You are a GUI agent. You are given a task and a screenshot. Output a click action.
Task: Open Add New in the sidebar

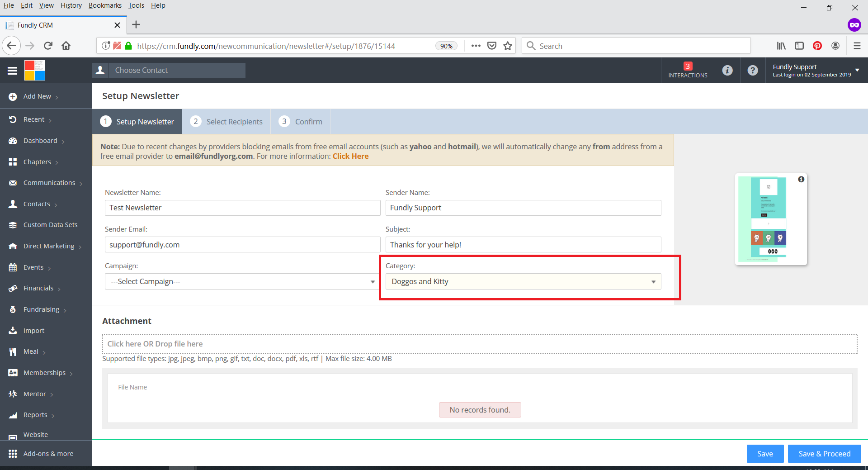[37, 96]
